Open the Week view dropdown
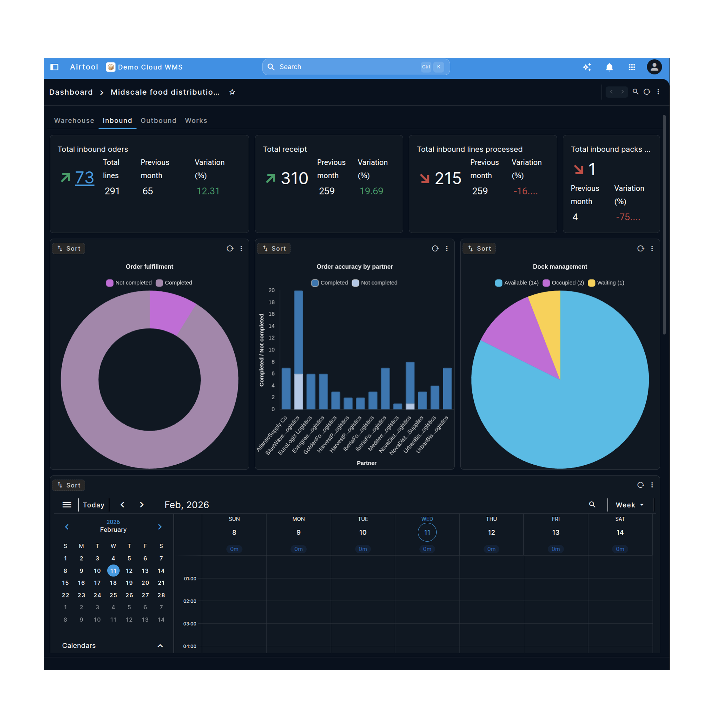 [x=630, y=505]
